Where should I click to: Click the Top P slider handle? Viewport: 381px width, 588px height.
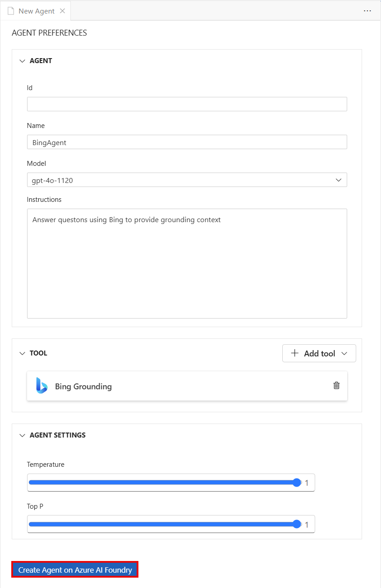point(297,524)
